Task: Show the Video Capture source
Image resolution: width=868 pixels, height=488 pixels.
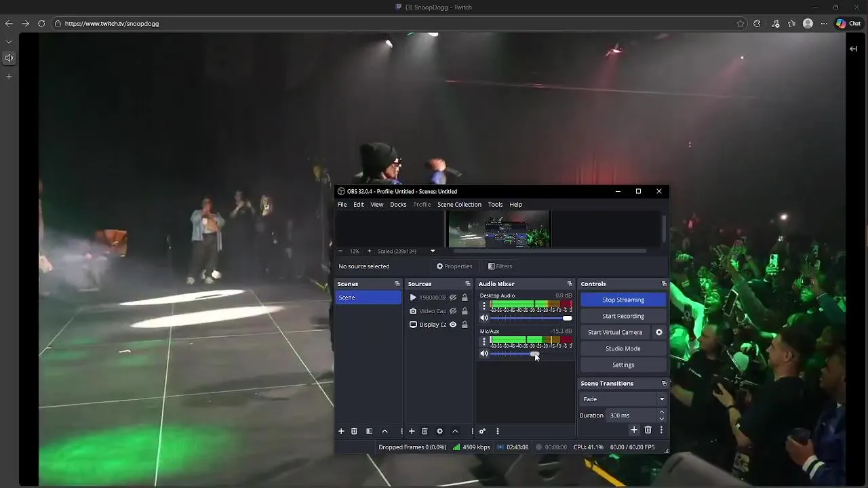Action: 453,311
